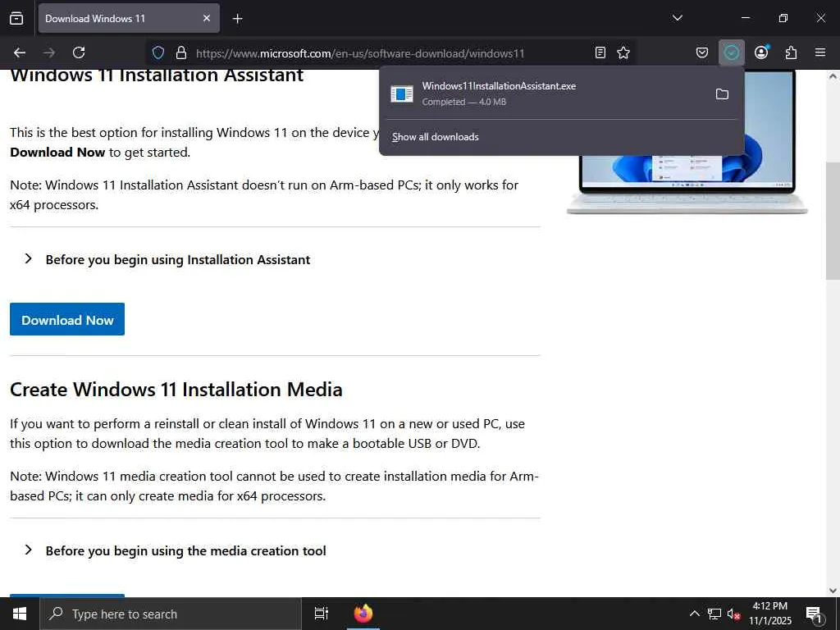Screen dimensions: 840x630
Task: Open the extensions puzzle icon
Action: point(791,52)
